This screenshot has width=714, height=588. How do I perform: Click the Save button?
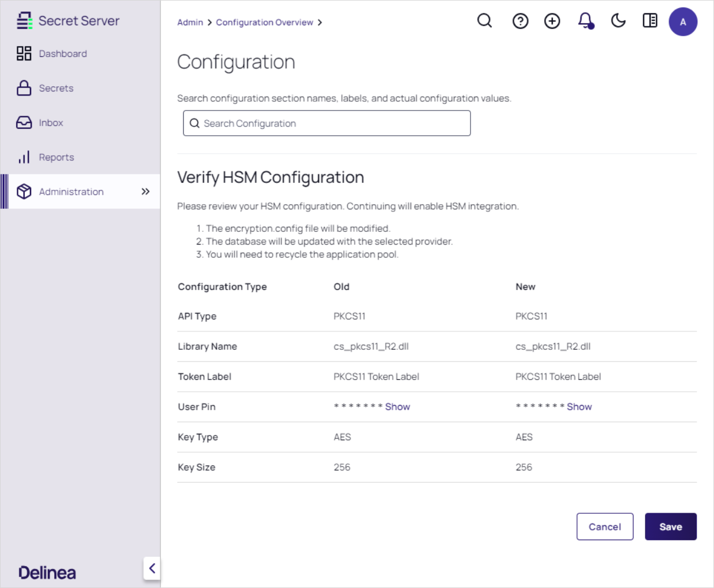[670, 526]
